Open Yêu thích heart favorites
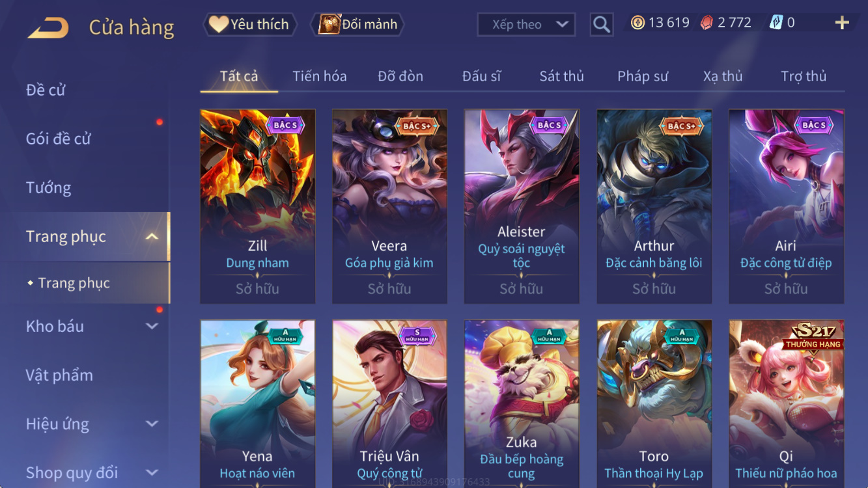868x488 pixels. (x=250, y=25)
